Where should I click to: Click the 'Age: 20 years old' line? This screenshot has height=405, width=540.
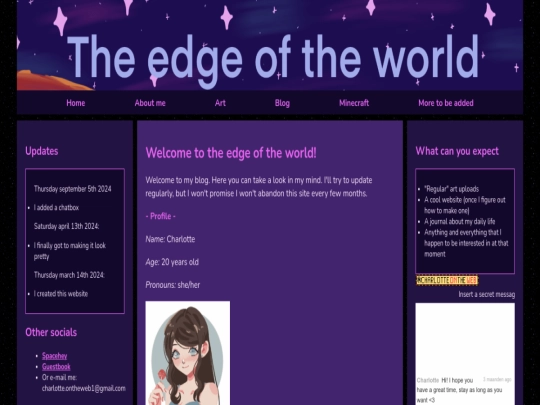[x=172, y=262]
